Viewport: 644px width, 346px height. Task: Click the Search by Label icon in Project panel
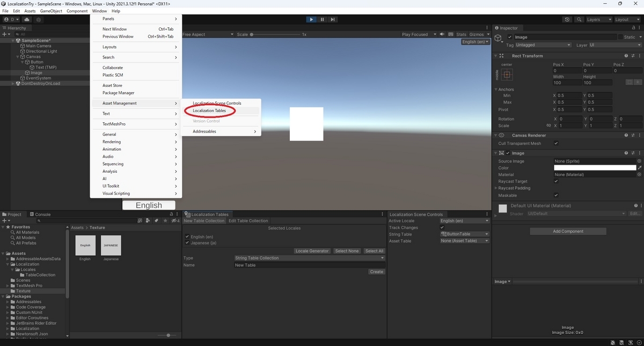click(x=156, y=220)
